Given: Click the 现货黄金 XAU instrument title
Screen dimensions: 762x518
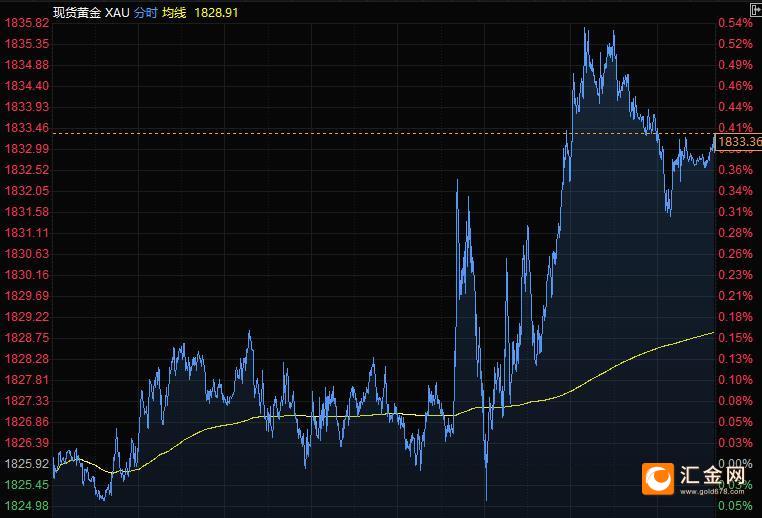Looking at the screenshot, I should (x=91, y=13).
